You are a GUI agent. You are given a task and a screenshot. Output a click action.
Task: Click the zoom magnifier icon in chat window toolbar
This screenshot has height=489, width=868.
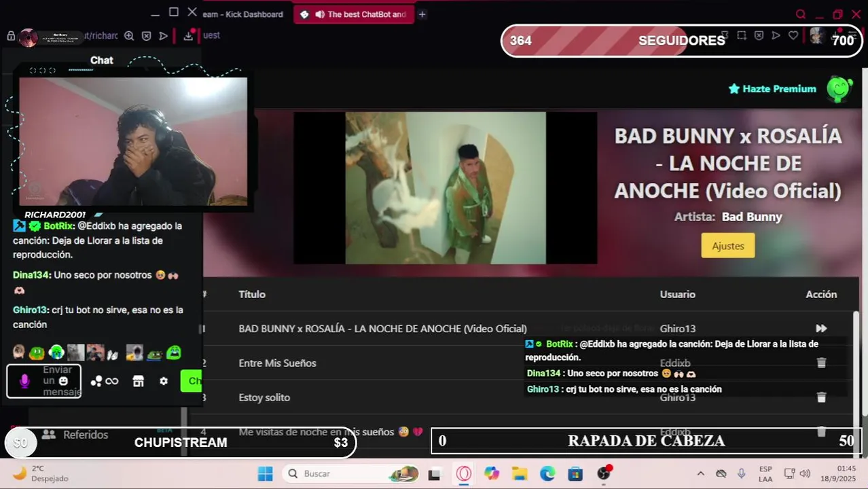(128, 36)
